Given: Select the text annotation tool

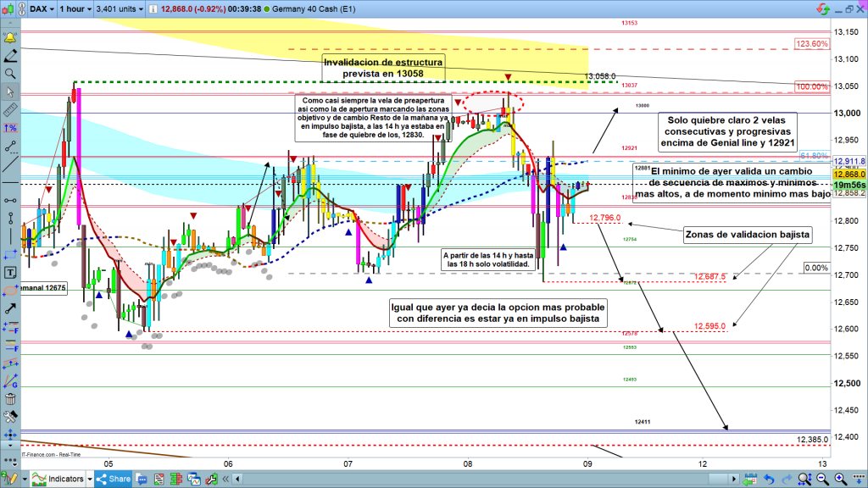Looking at the screenshot, I should pos(10,273).
